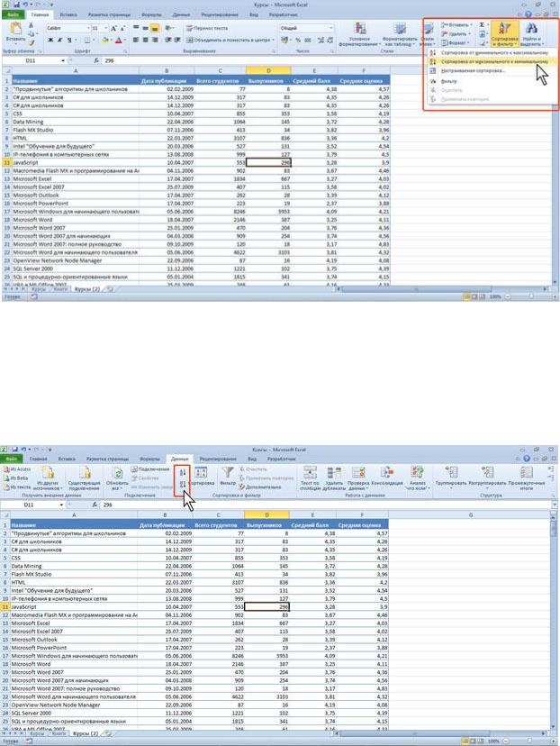Switch to 'Формулы' tab in upper window
The height and width of the screenshot is (746, 560).
tap(150, 14)
